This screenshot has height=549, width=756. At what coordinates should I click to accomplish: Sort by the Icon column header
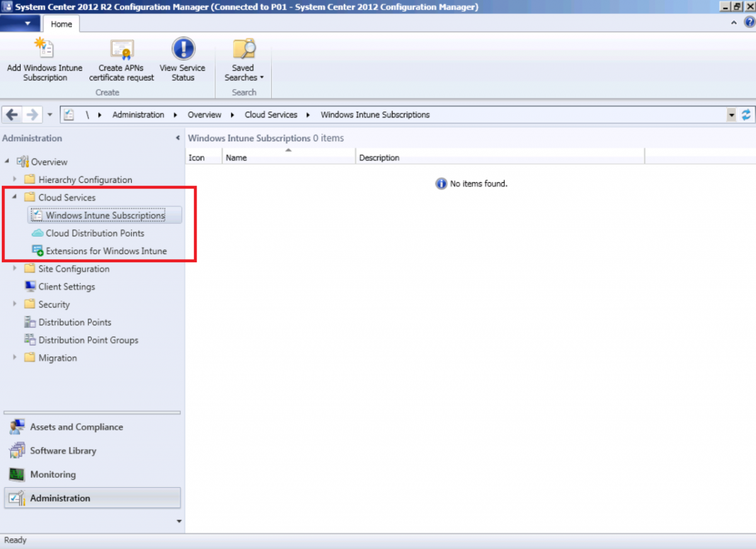(x=204, y=158)
